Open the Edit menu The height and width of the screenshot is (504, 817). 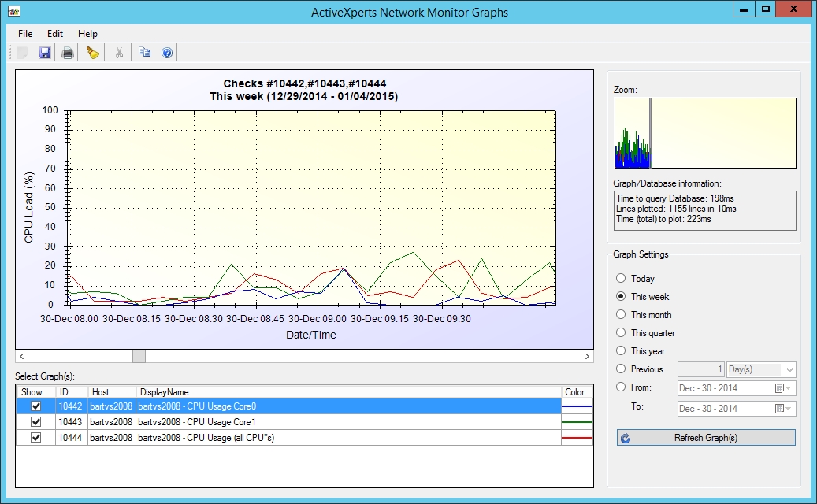click(x=55, y=34)
